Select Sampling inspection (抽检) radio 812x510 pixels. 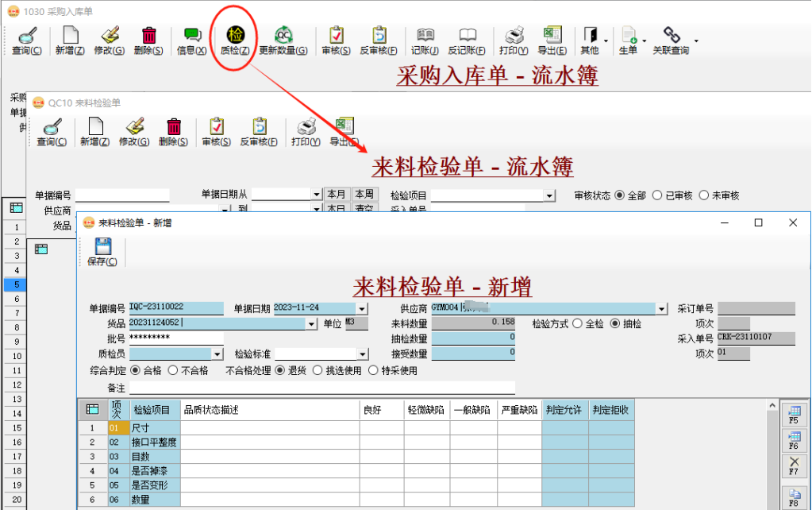[614, 323]
